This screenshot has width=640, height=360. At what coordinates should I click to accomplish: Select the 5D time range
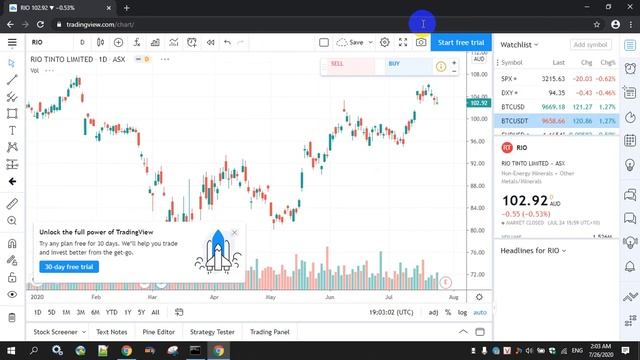pos(51,312)
